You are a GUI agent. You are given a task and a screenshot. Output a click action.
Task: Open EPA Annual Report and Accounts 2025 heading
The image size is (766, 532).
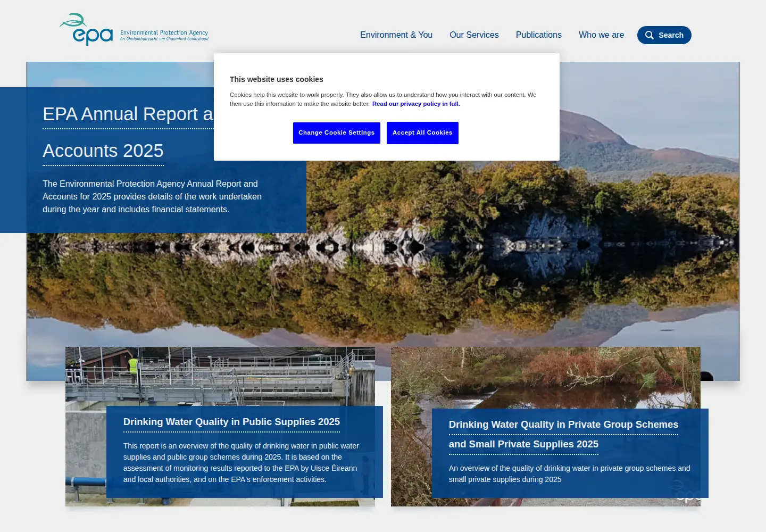click(x=128, y=132)
